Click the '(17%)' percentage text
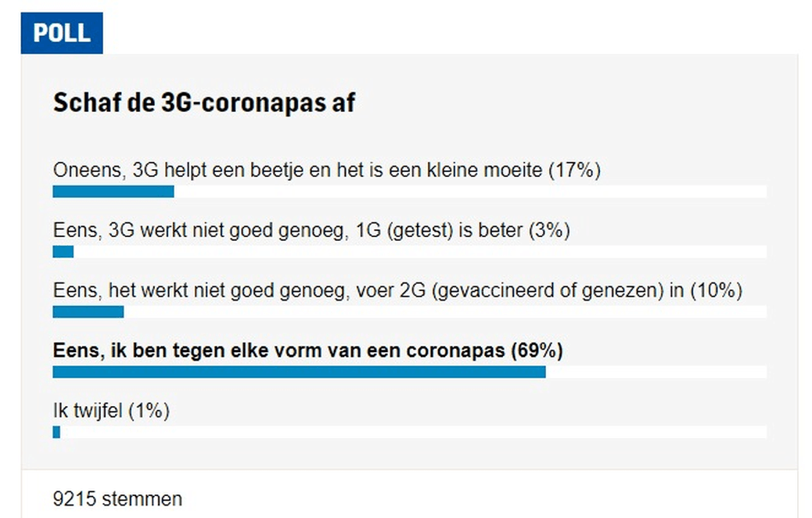This screenshot has width=812, height=518. [574, 170]
